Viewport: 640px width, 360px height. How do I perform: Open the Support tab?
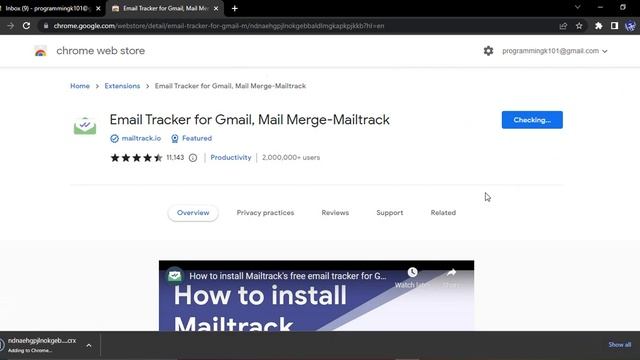point(389,213)
